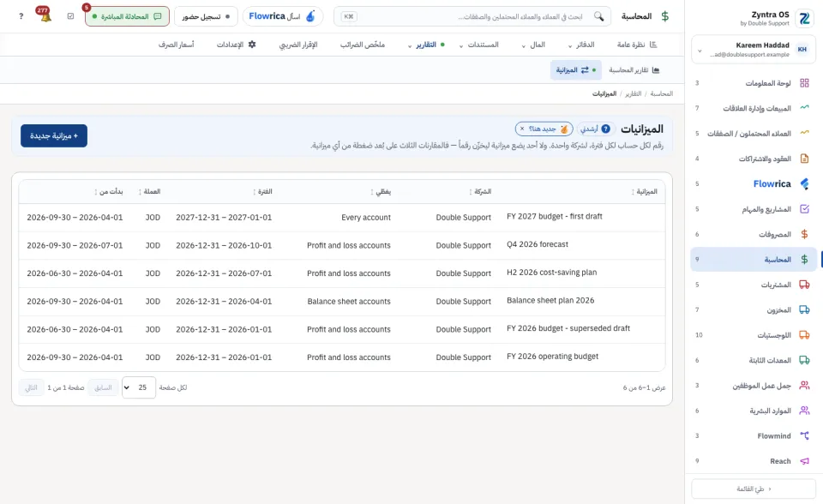Sort by the Budget column header
Screen dimensions: 823x504
[x=644, y=192]
